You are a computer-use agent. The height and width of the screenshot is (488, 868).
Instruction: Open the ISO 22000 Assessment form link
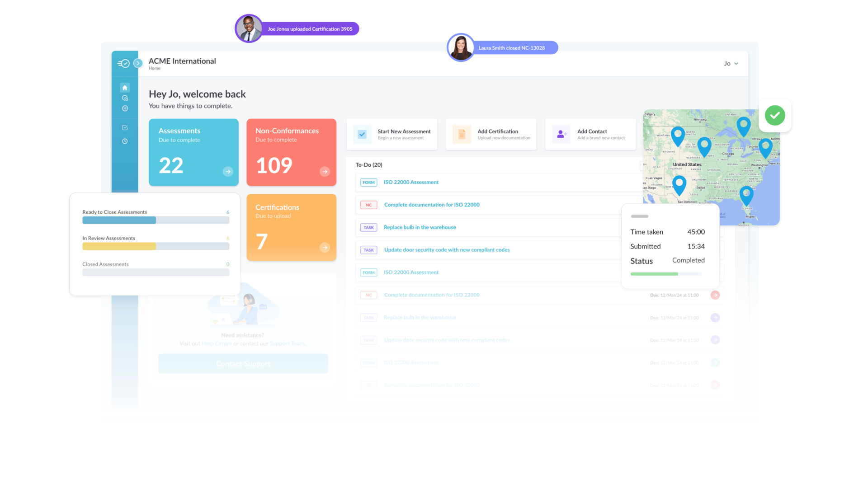point(411,182)
